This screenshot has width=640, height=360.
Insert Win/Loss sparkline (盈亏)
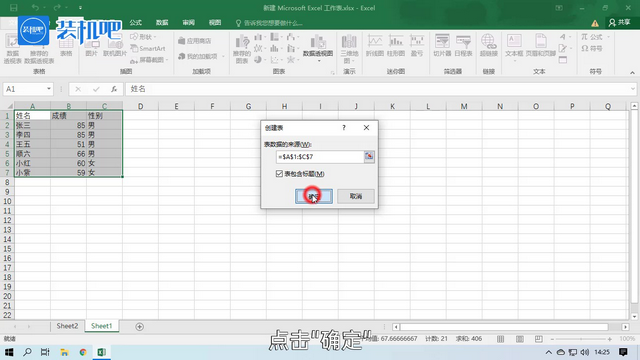[x=417, y=45]
